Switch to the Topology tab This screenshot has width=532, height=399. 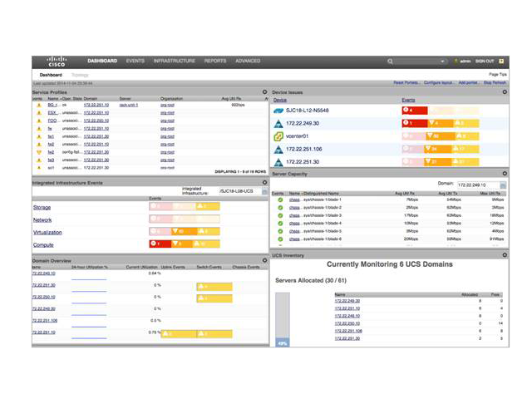80,75
